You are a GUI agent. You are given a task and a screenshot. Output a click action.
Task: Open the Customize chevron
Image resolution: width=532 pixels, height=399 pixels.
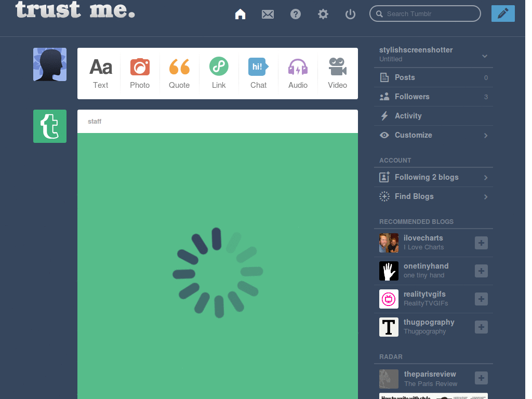[x=485, y=135]
